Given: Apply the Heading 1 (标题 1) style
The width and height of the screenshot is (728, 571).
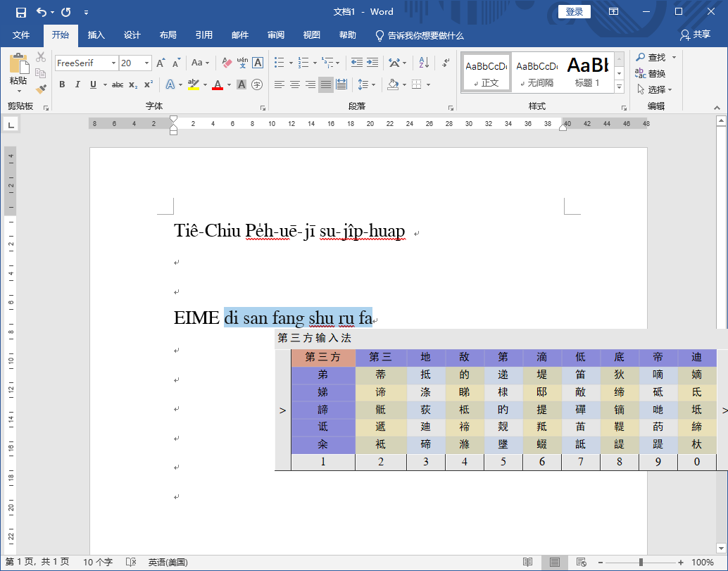Looking at the screenshot, I should coord(588,72).
